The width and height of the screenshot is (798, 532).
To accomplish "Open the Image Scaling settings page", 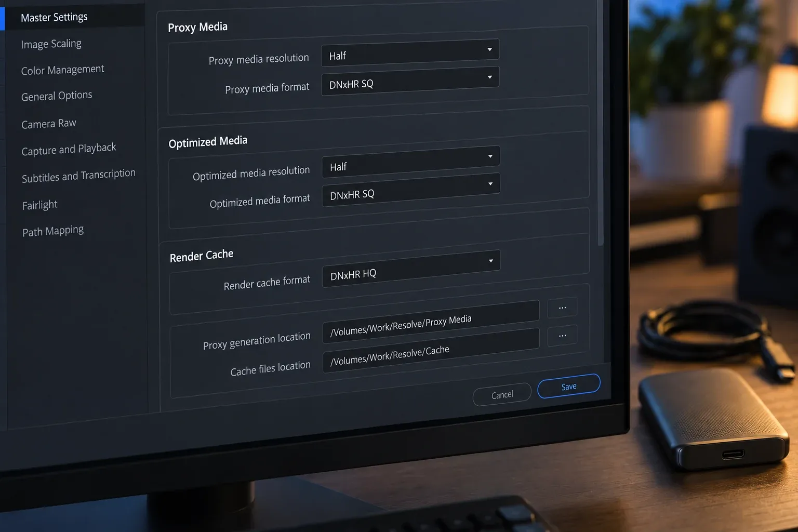I will [x=51, y=44].
